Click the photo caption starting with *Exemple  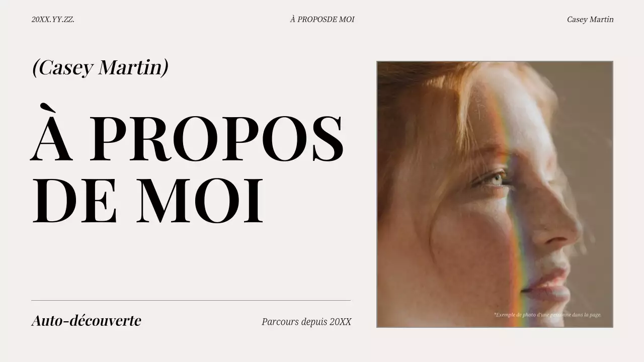547,315
